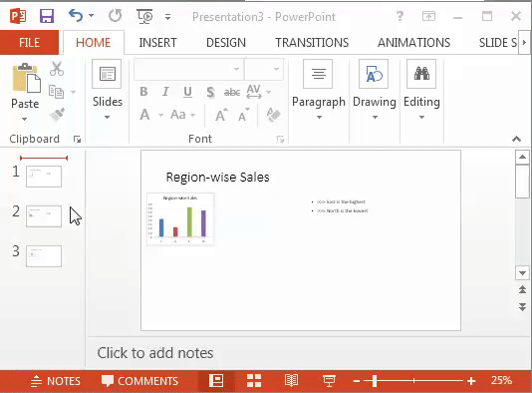This screenshot has height=393, width=532.
Task: Switch to Normal view icon
Action: click(x=216, y=381)
